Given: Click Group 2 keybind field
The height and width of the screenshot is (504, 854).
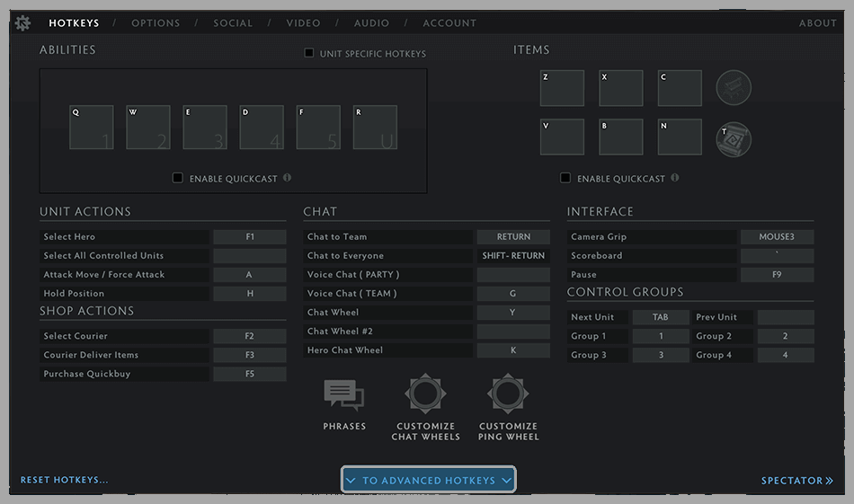Looking at the screenshot, I should pyautogui.click(x=786, y=336).
